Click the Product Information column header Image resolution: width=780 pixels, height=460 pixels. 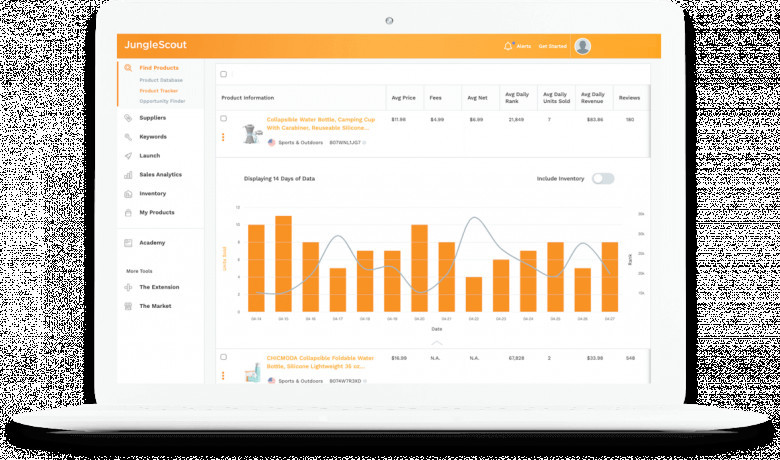click(248, 98)
